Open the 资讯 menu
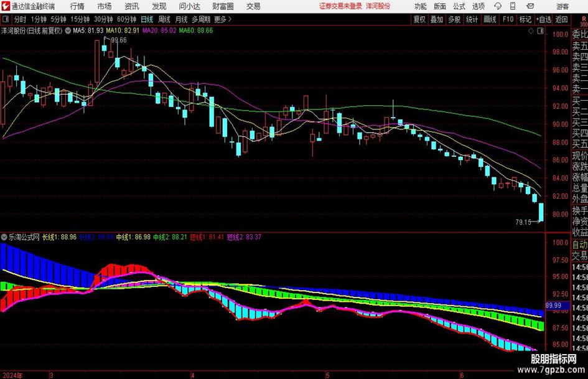 pyautogui.click(x=132, y=6)
